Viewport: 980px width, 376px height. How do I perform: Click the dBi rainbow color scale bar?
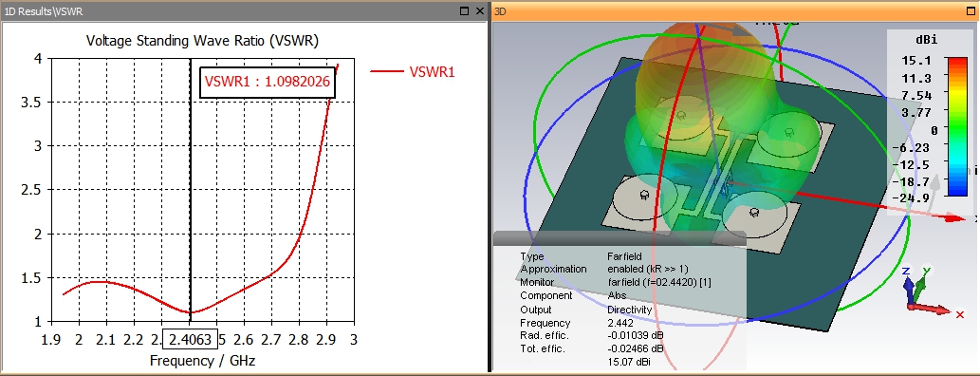point(956,127)
